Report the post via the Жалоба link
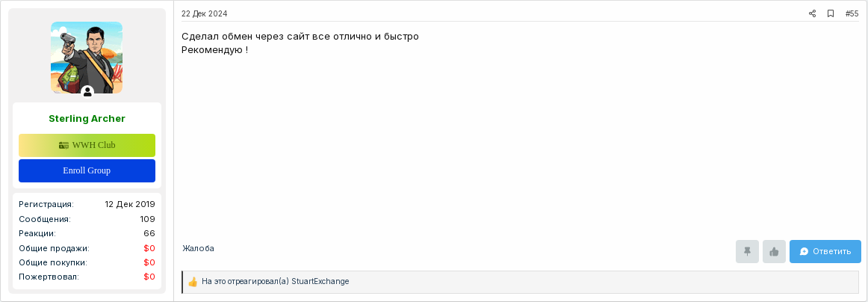 point(198,248)
